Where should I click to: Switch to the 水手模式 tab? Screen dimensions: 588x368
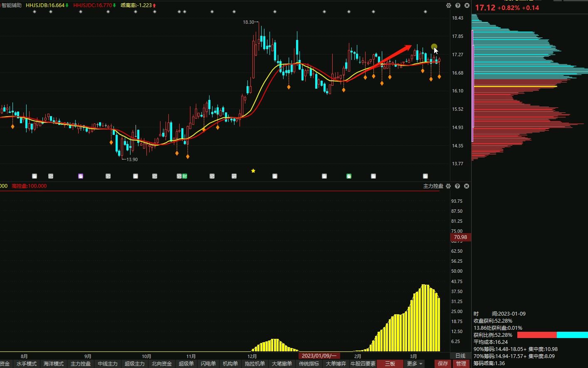(27, 363)
